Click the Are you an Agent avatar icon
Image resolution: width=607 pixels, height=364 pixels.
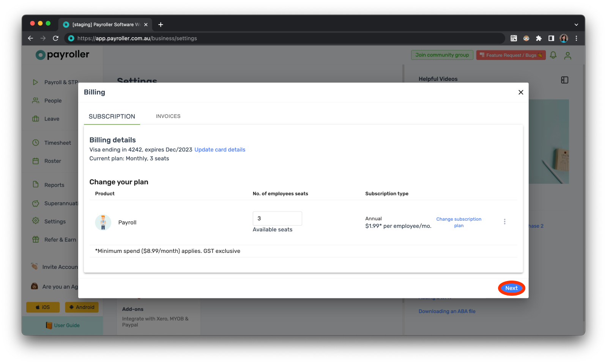click(35, 286)
